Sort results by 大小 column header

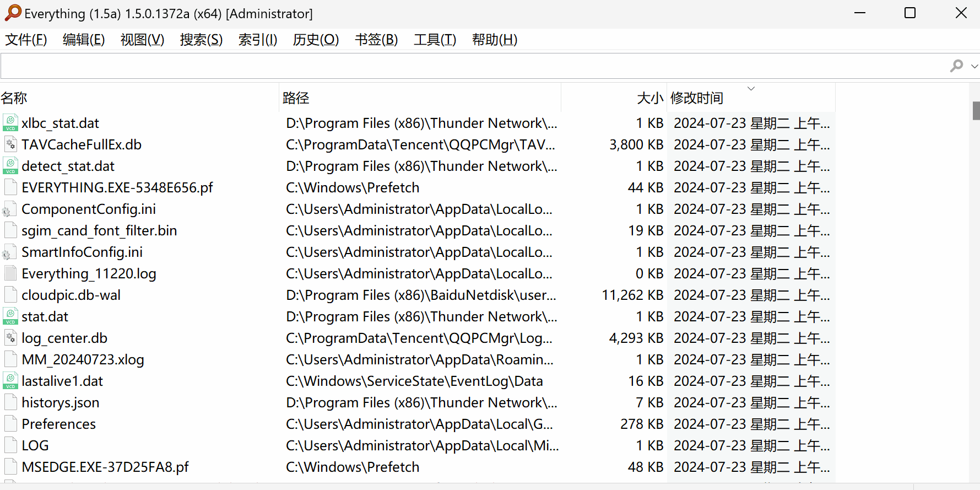(649, 98)
